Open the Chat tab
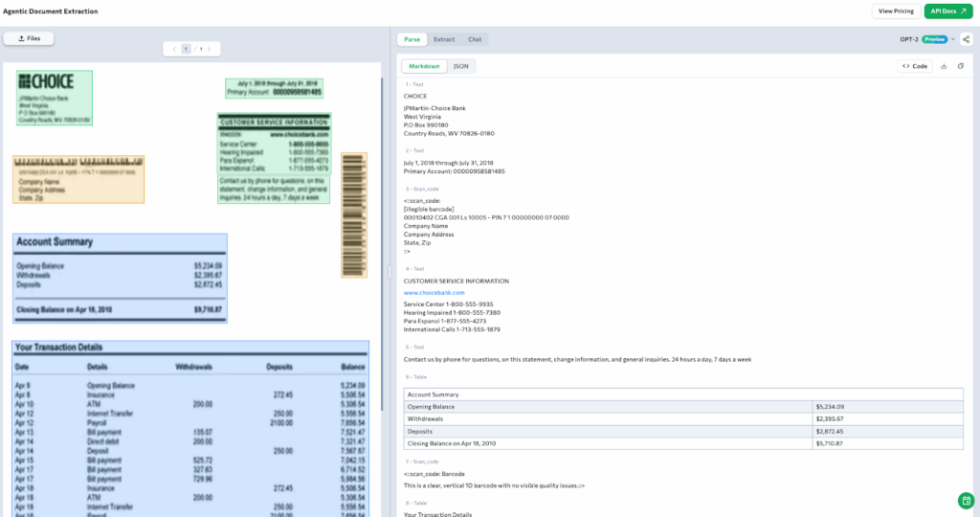The width and height of the screenshot is (980, 517). [x=475, y=39]
